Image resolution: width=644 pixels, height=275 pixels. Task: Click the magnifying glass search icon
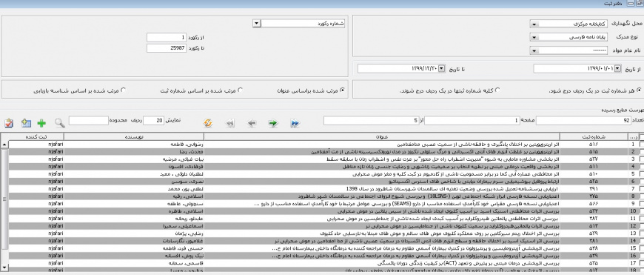(x=60, y=123)
